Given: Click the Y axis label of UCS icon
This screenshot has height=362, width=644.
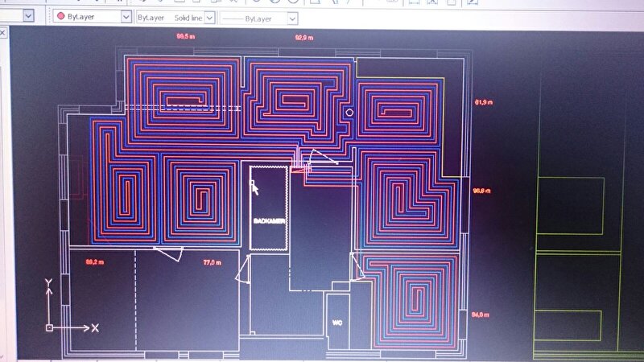Looking at the screenshot, I should (x=48, y=282).
